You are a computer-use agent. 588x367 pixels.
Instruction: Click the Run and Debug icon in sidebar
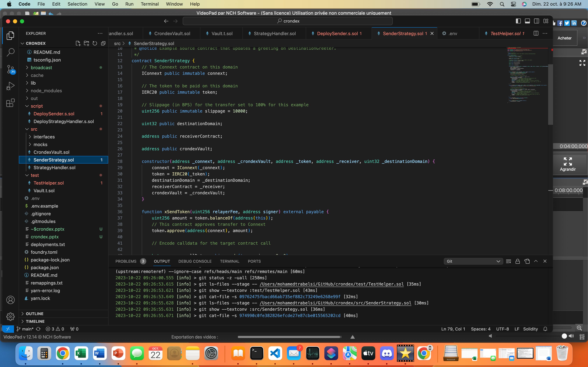pos(10,86)
